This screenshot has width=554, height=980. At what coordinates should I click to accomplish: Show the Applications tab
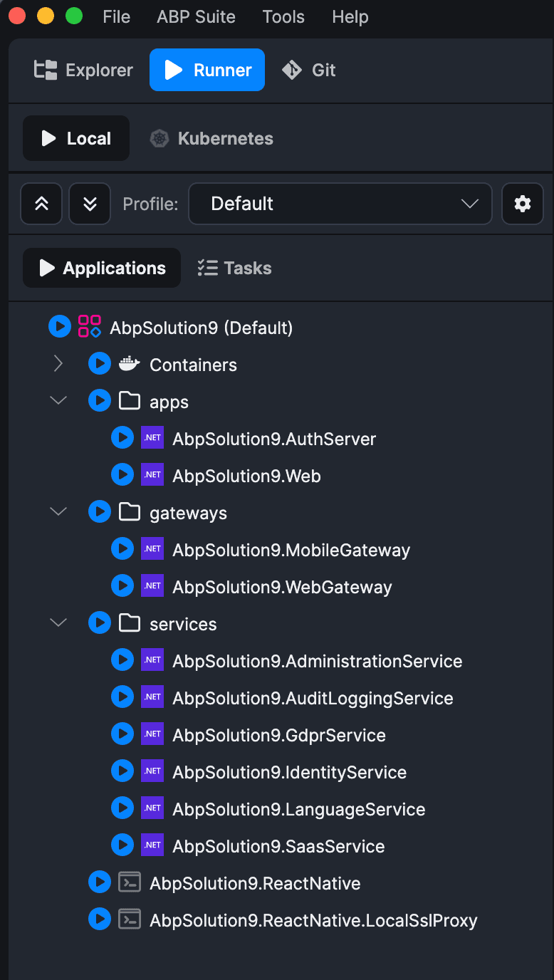[102, 268]
